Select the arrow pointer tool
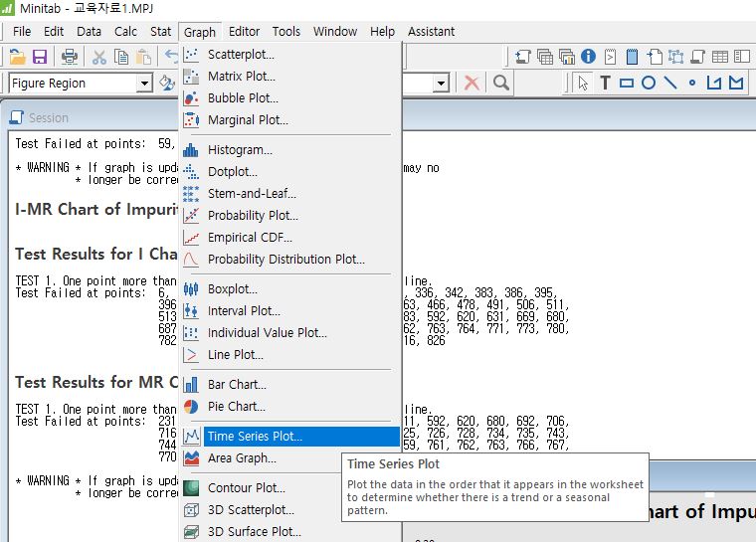Viewport: 756px width, 542px height. click(583, 83)
